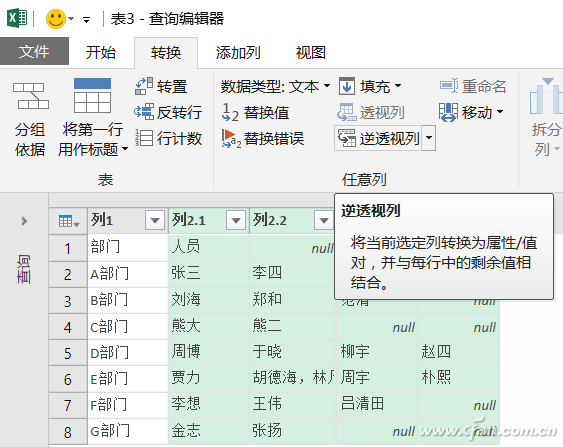Click the 转置 transpose icon
The image size is (563, 447).
(x=144, y=87)
